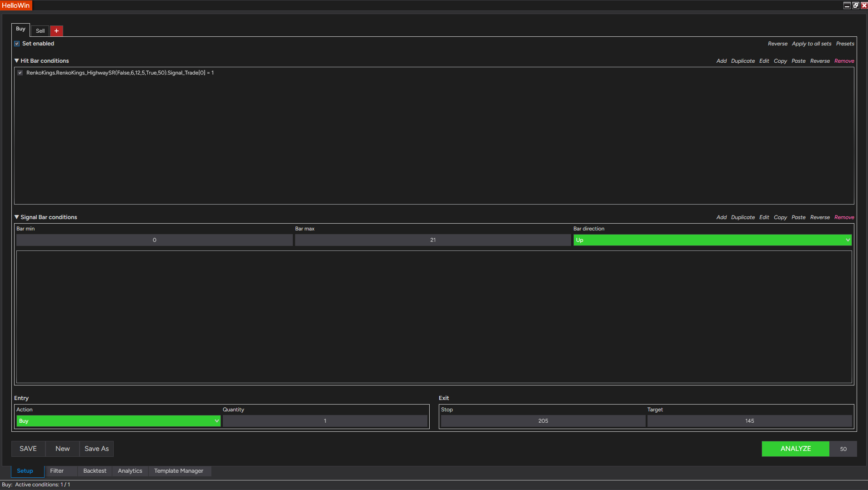868x490 pixels.
Task: Click Edit in Signal Bar conditions
Action: [x=764, y=217]
